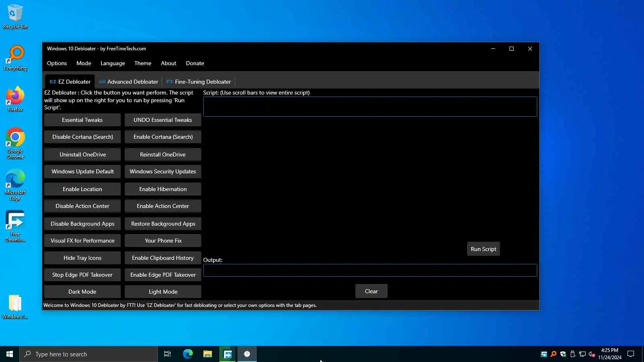
Task: Click Free Download Manager tray icon
Action: 544,354
